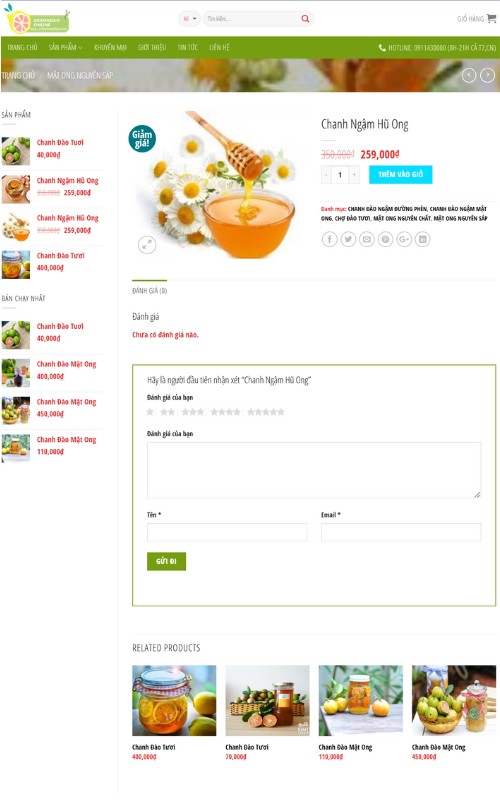The height and width of the screenshot is (800, 500).
Task: Select the one-star rating
Action: (x=150, y=412)
